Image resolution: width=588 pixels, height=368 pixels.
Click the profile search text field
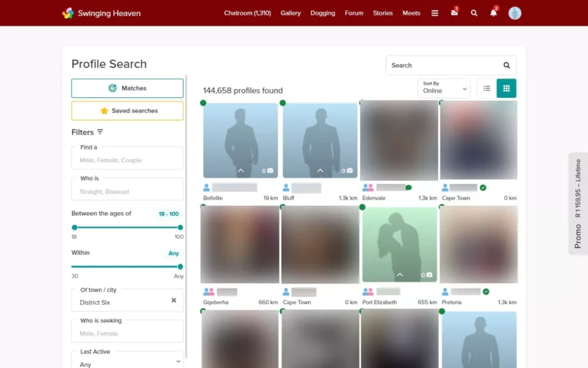click(442, 66)
